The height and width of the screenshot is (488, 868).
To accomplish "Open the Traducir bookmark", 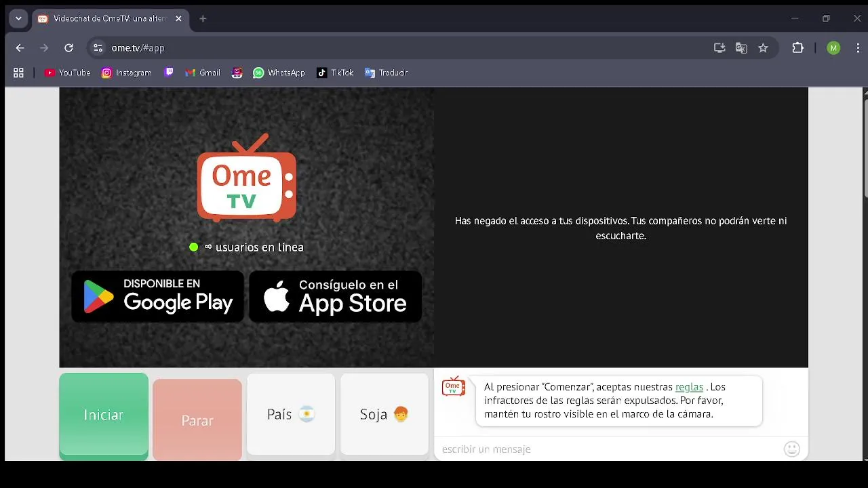I will pos(386,73).
